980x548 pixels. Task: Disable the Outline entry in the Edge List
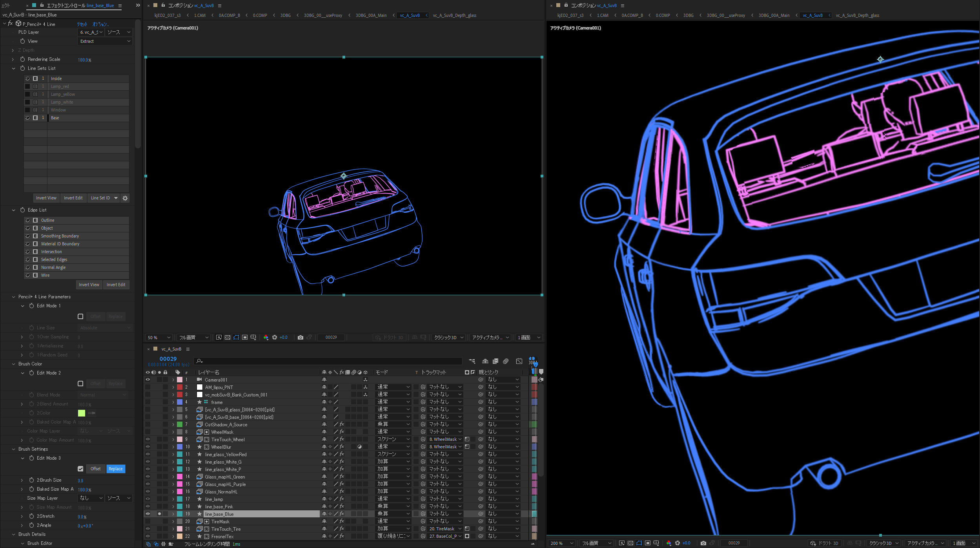pos(27,220)
